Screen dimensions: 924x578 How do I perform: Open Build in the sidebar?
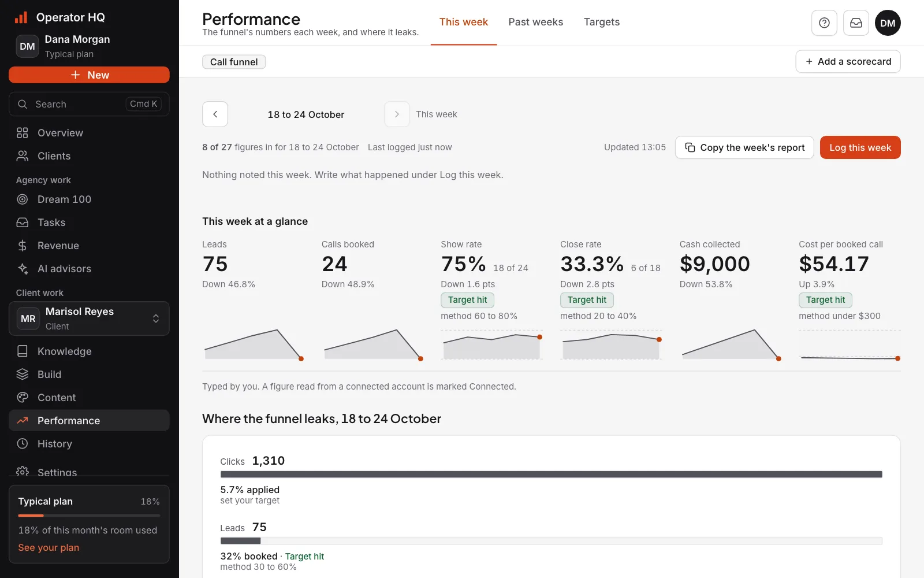click(x=89, y=375)
